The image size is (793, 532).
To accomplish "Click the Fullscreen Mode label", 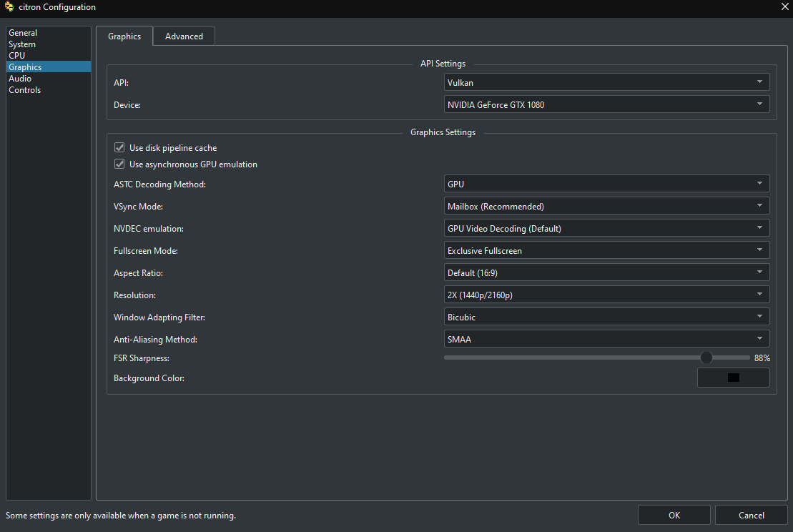I will pos(146,251).
